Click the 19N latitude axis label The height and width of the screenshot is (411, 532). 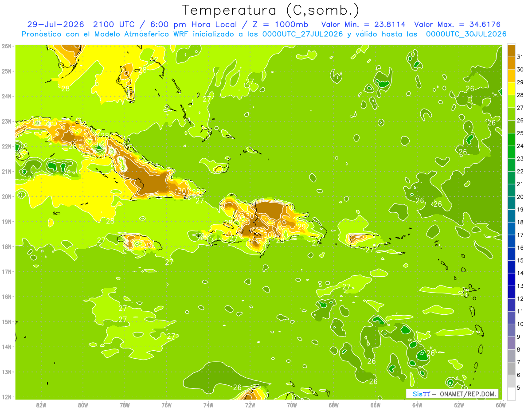(x=6, y=222)
